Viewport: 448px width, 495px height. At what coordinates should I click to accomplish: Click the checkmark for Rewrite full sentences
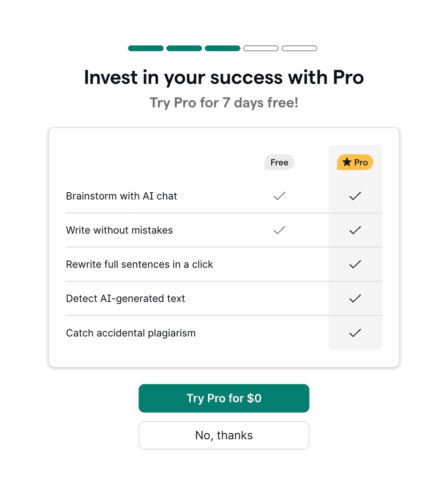[355, 264]
